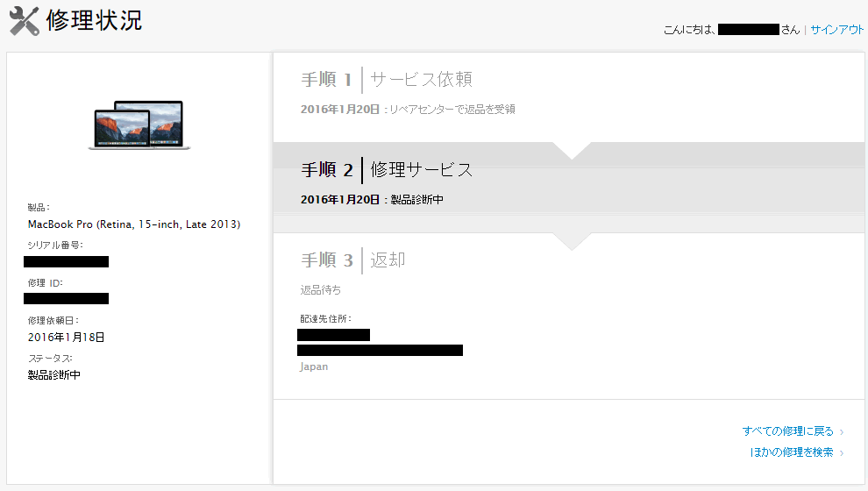
Task: Click the redacted serial number field
Action: 66,261
